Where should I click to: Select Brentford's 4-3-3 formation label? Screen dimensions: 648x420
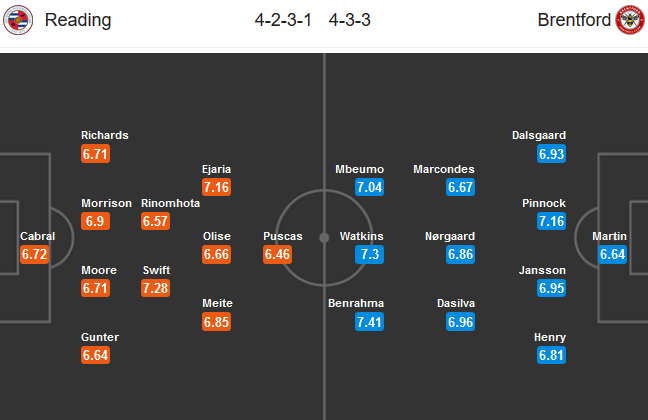[x=349, y=20]
